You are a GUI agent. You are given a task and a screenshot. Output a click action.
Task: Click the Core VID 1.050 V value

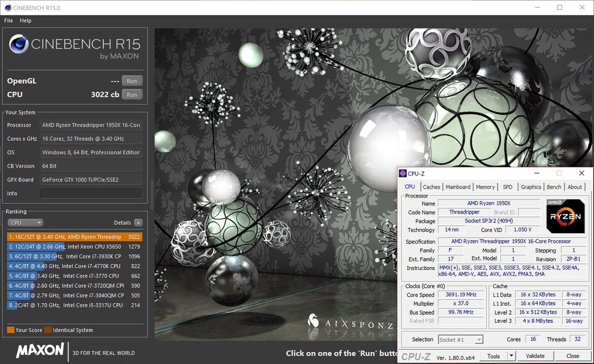523,229
